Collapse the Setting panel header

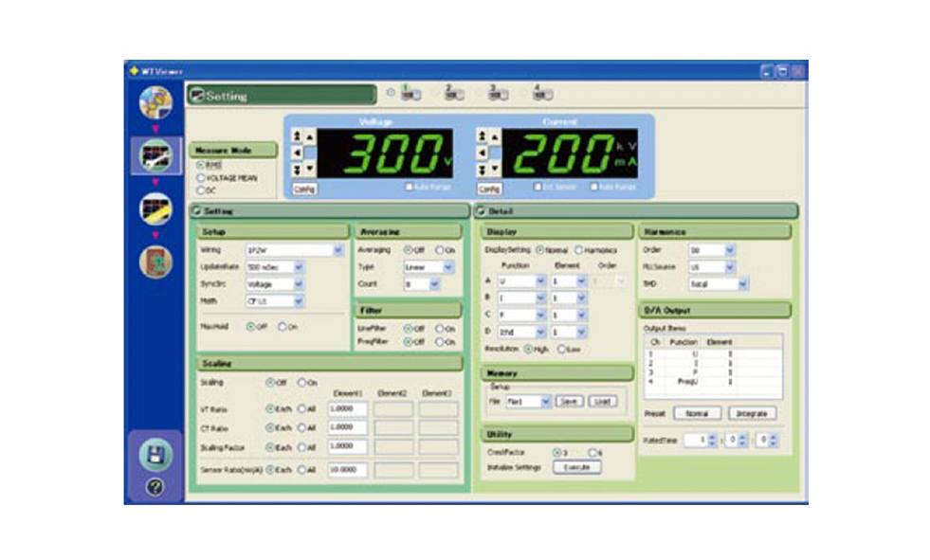pos(197,211)
